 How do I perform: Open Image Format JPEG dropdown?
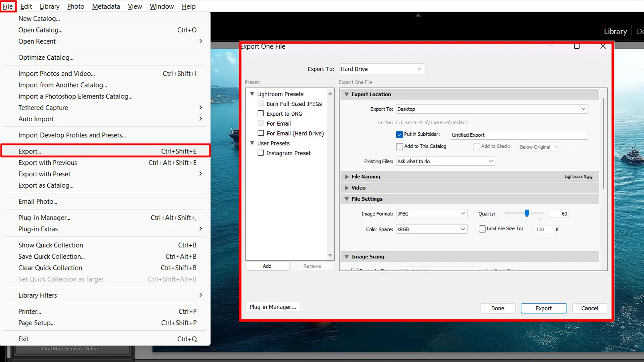coord(431,214)
